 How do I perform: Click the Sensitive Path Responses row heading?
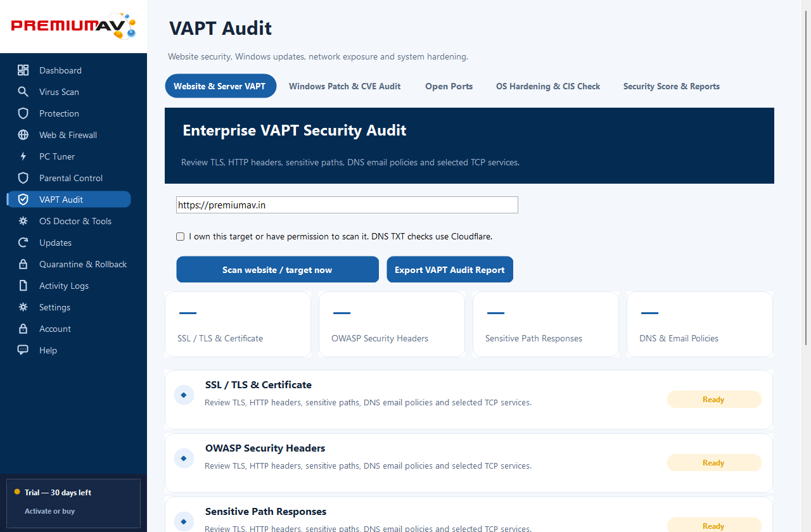266,512
